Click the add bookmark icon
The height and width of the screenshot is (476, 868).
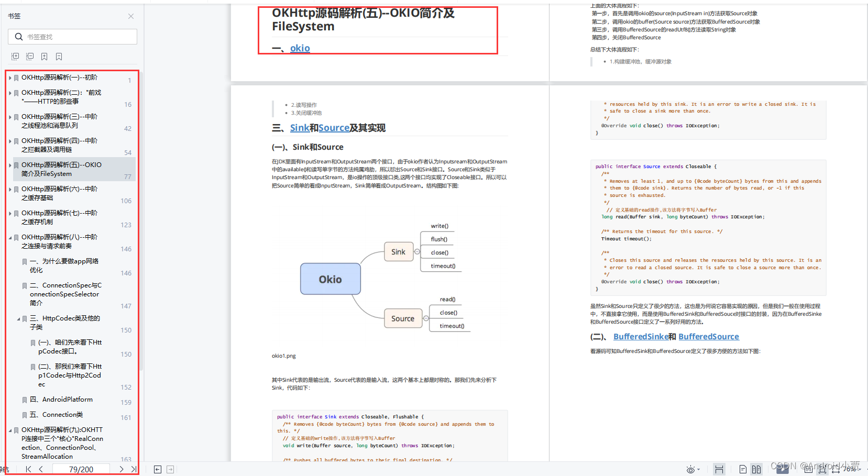click(45, 56)
